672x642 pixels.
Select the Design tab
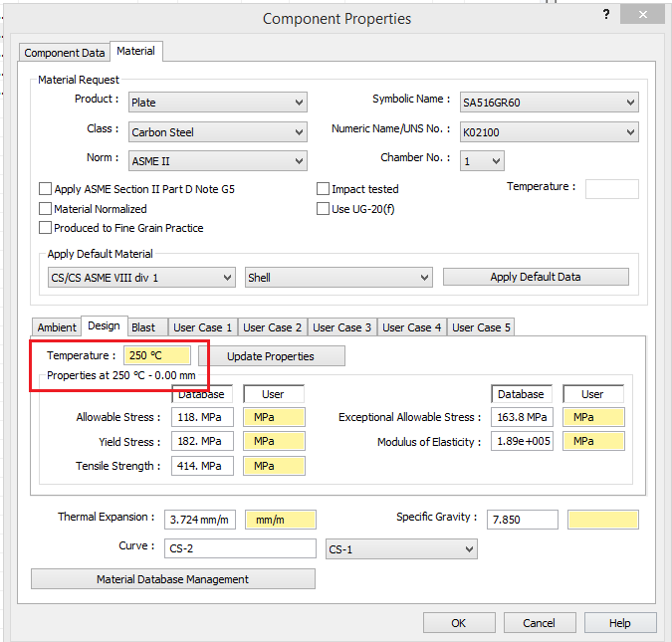click(104, 326)
